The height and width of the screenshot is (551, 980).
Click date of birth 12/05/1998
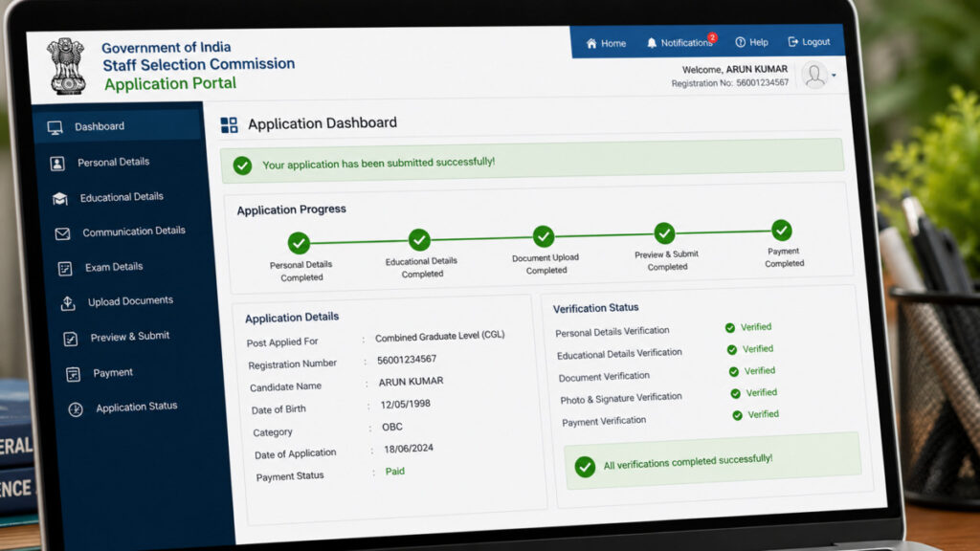pos(405,405)
